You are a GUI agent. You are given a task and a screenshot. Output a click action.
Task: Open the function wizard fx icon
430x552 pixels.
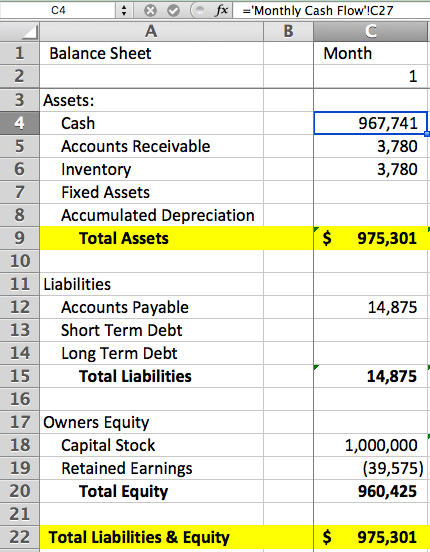click(222, 10)
